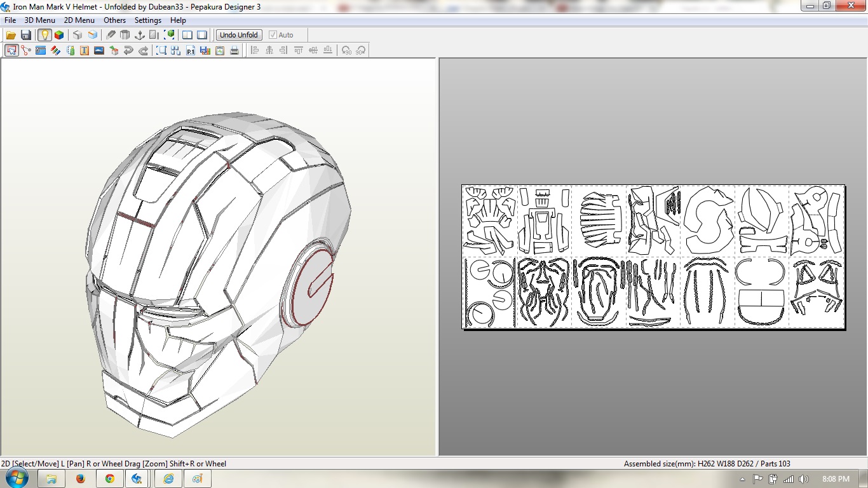Image resolution: width=868 pixels, height=488 pixels.
Task: Click the blue and green blocks icon
Action: click(x=70, y=50)
